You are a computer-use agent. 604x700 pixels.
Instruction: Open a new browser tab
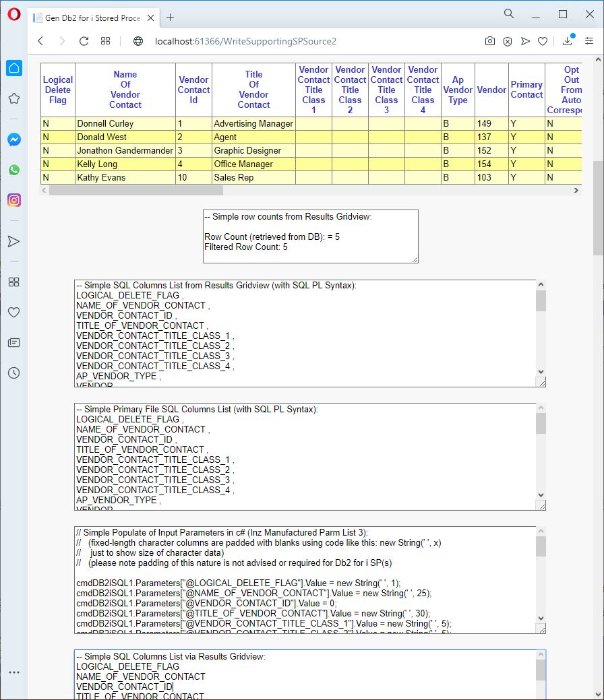click(170, 18)
